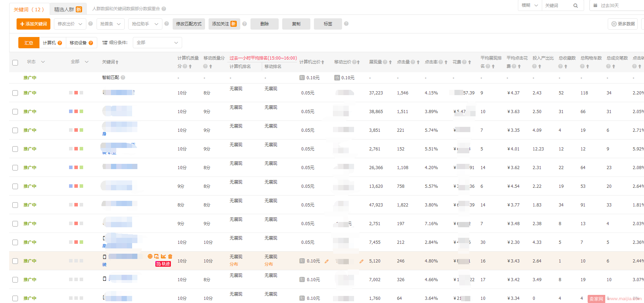Viewport: 644px width, 303px height.
Task: Check the row with 13,620 impressions
Action: click(x=15, y=186)
